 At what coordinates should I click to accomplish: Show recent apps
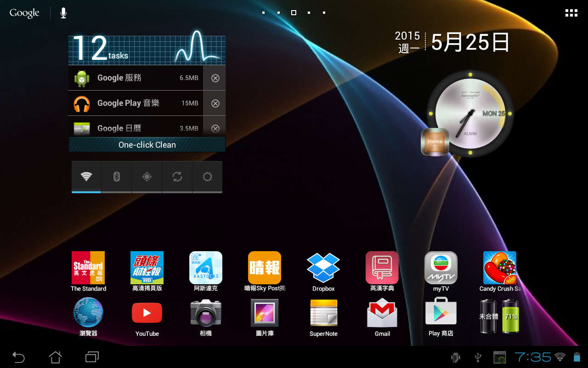(92, 356)
